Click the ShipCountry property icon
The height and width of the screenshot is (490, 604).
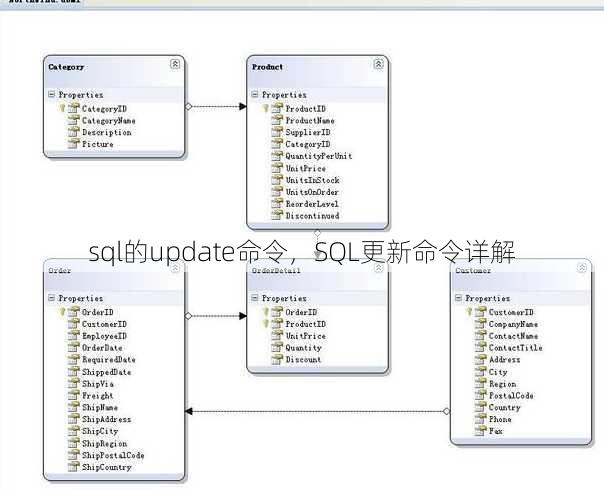pos(73,467)
